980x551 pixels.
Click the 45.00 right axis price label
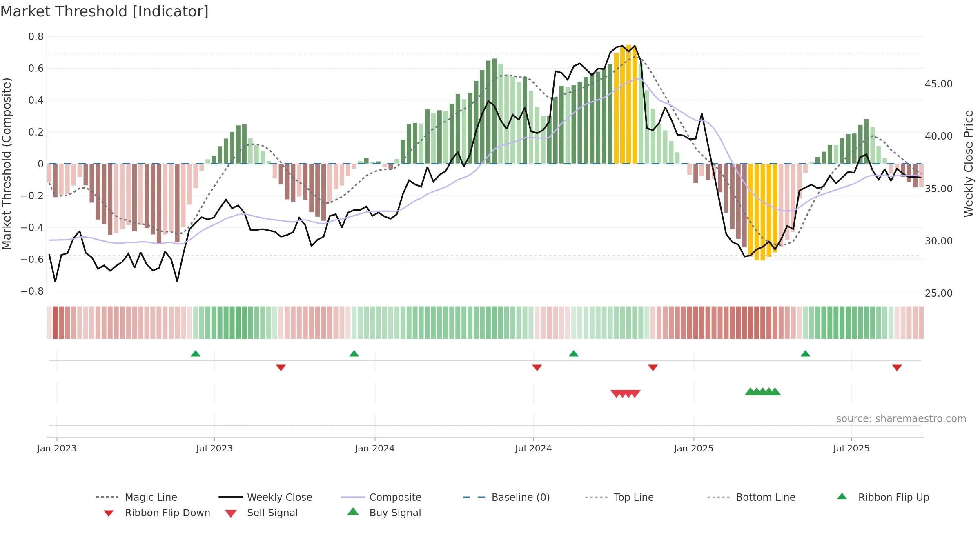939,84
